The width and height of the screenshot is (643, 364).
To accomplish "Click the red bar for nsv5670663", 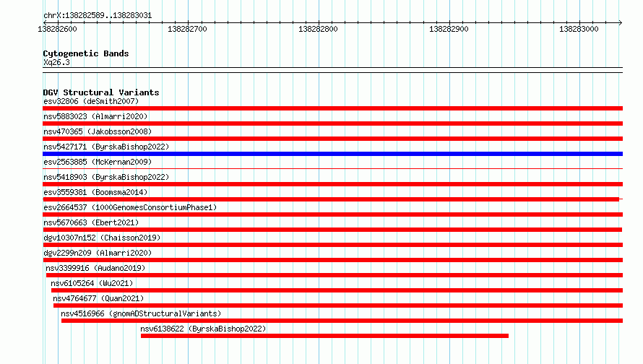I will [332, 230].
